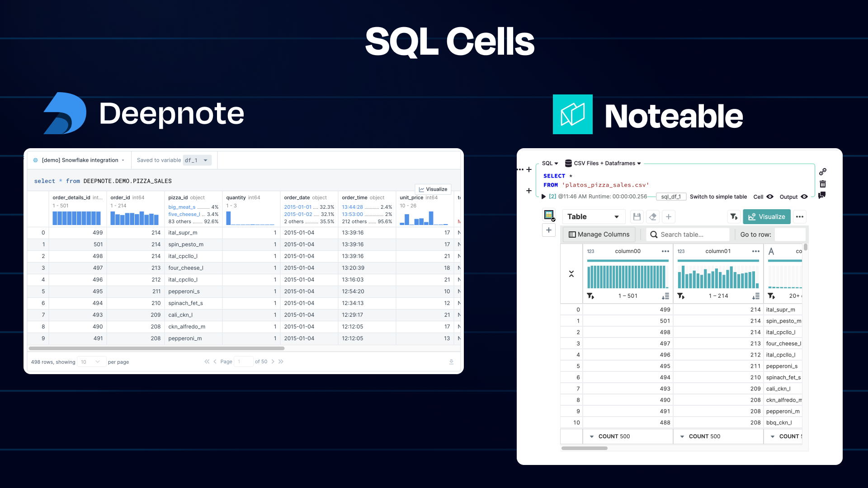Filter the third column using its funnel icon
Viewport: 868px width, 488px height.
[771, 296]
